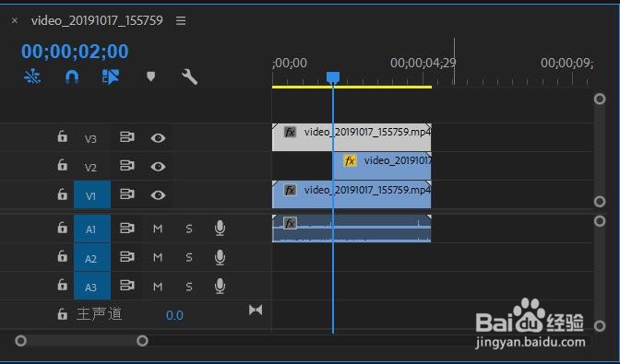Toggle sync lock on track V3

tap(127, 137)
